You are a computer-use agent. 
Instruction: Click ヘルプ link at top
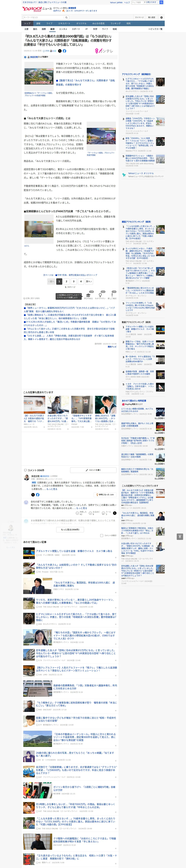127,2
